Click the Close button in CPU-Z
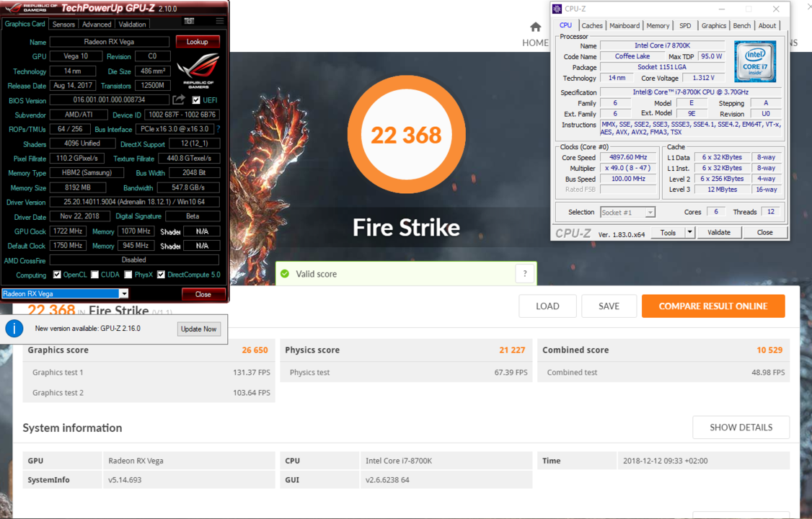 point(765,232)
